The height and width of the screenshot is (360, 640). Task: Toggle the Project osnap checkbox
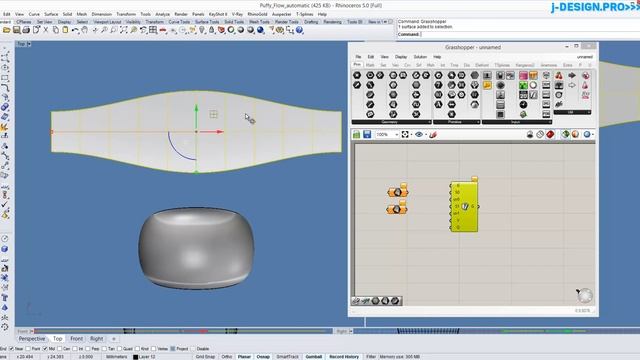(x=173, y=349)
